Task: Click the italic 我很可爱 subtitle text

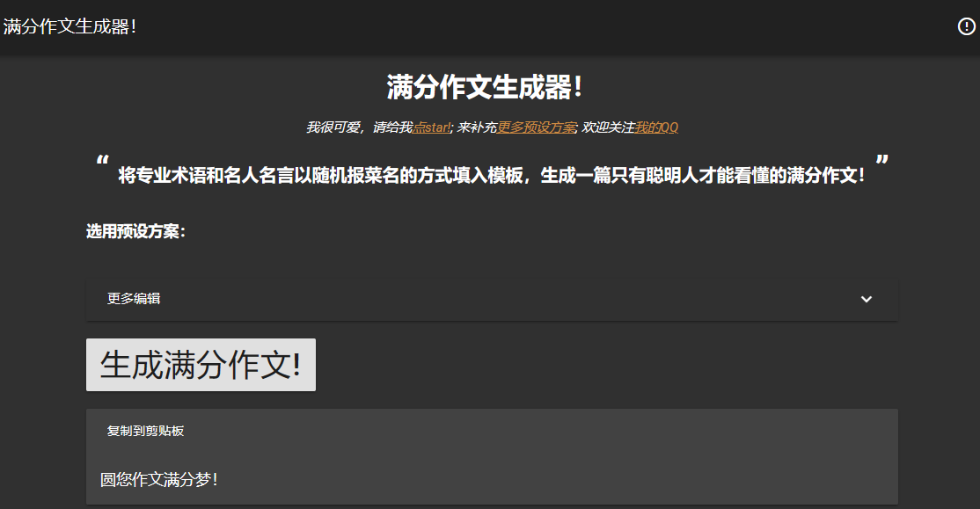Action: [333, 127]
